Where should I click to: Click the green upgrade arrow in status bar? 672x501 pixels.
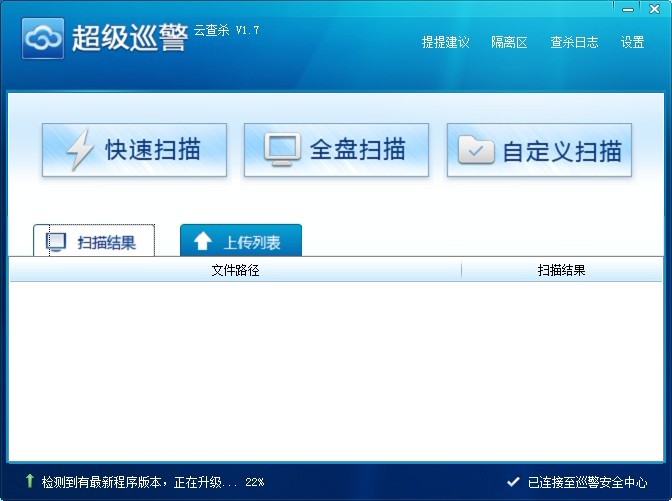29,481
